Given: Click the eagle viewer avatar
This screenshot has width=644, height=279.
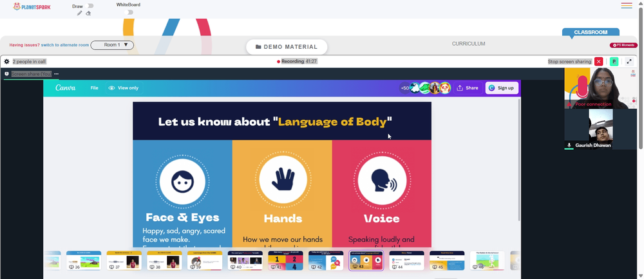Looking at the screenshot, I should [415, 87].
